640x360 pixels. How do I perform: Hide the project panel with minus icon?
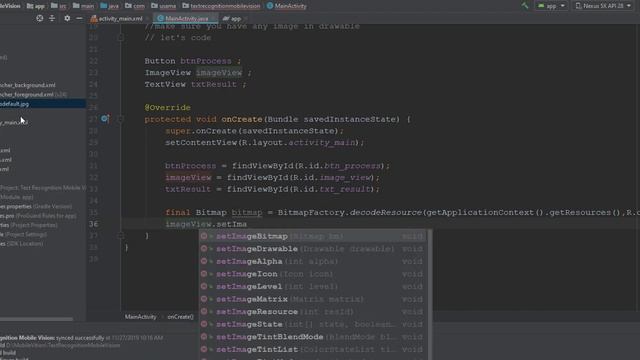pos(79,18)
